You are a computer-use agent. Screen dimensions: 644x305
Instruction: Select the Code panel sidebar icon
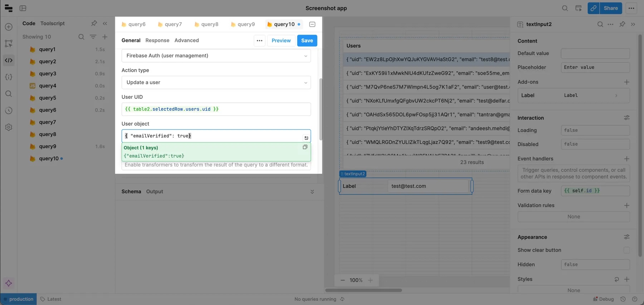point(9,60)
